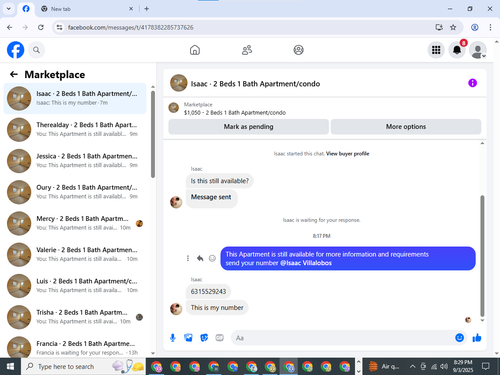
Task: Click the 'This is my number' message
Action: tap(217, 308)
